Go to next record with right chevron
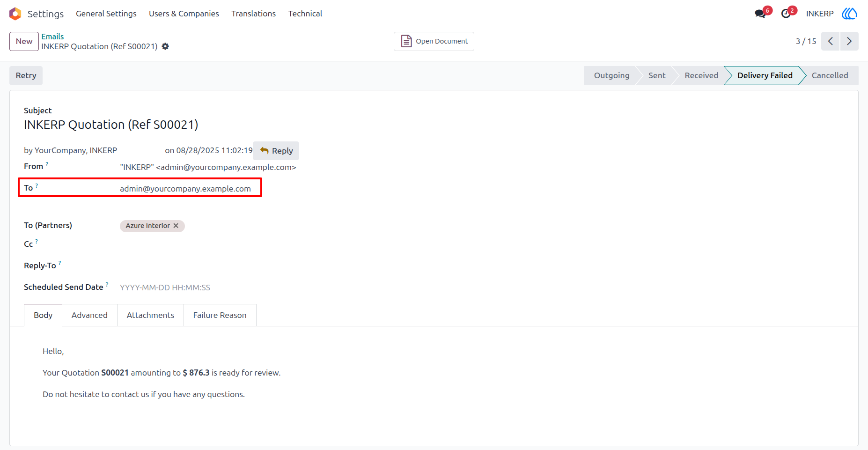The width and height of the screenshot is (868, 450). (x=849, y=41)
